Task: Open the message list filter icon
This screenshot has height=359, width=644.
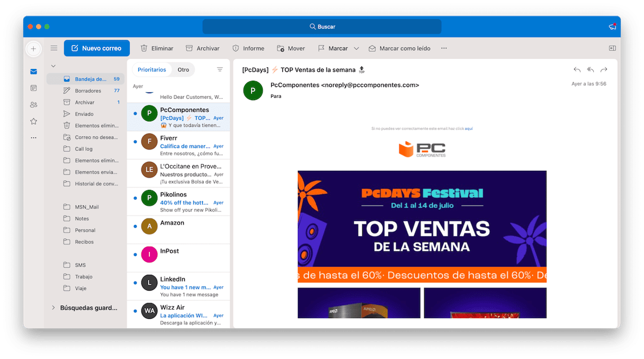Action: tap(220, 69)
